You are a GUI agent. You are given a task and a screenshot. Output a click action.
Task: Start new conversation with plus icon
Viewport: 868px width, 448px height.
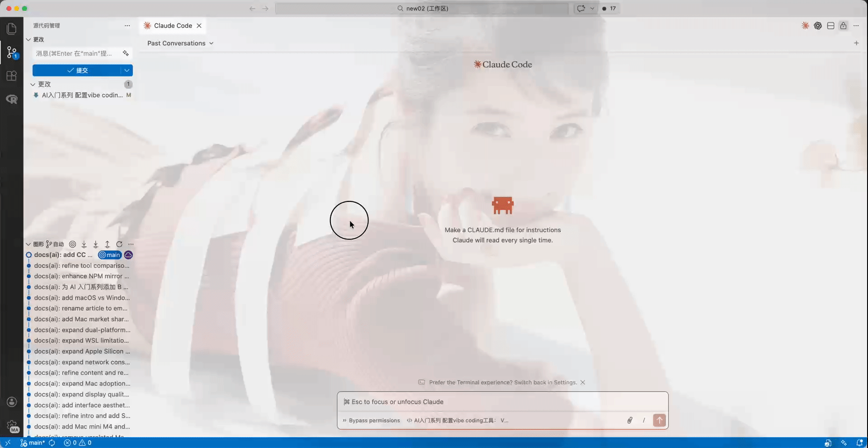(x=856, y=43)
